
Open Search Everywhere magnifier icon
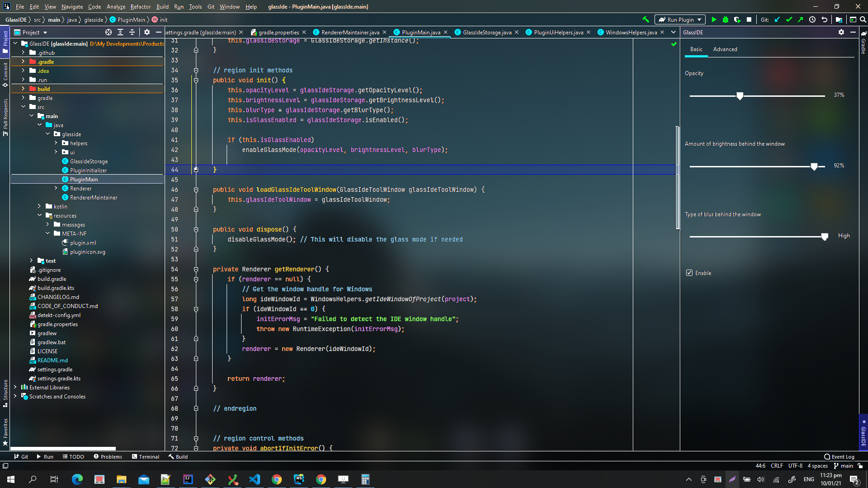863,19
